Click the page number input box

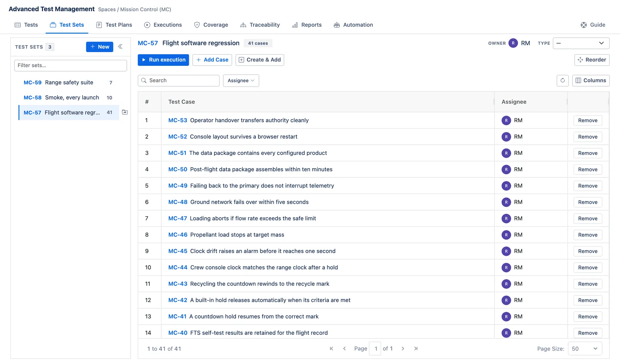tap(375, 349)
